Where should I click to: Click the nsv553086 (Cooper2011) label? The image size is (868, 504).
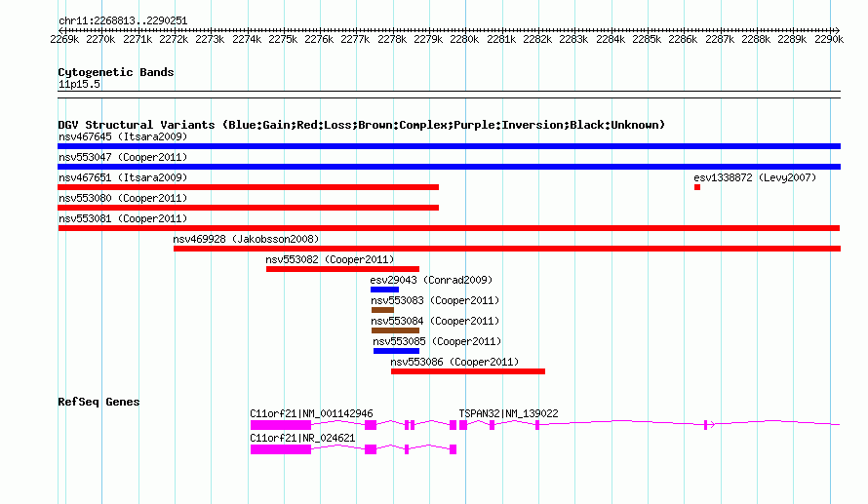[x=454, y=362]
